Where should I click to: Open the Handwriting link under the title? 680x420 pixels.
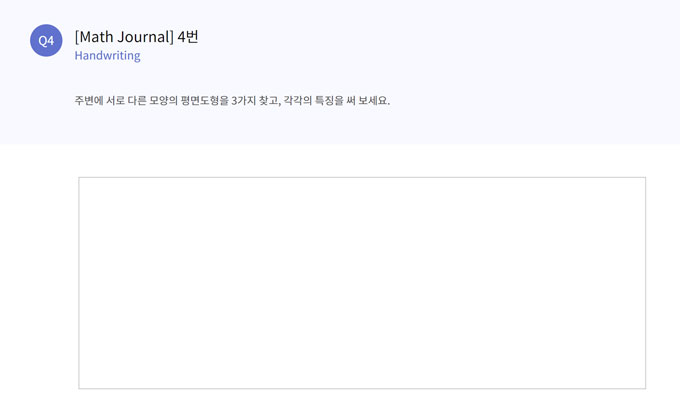coord(108,56)
